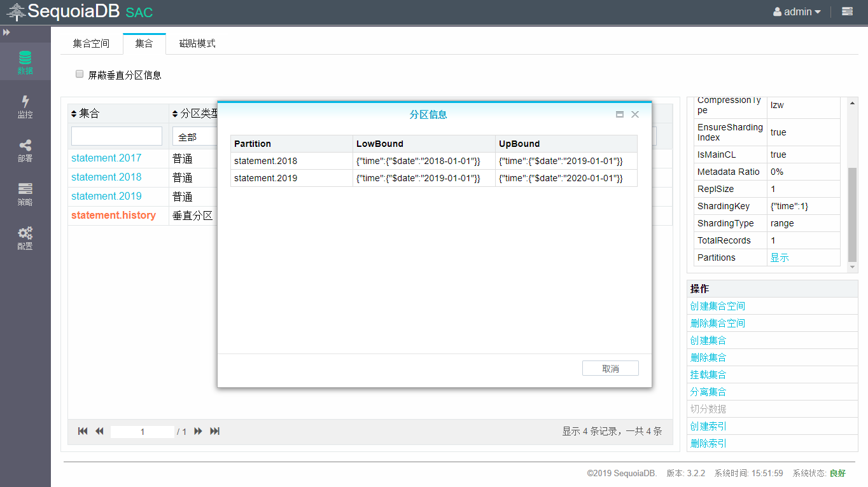Go to previous page of records
This screenshot has height=487, width=868.
click(x=99, y=431)
